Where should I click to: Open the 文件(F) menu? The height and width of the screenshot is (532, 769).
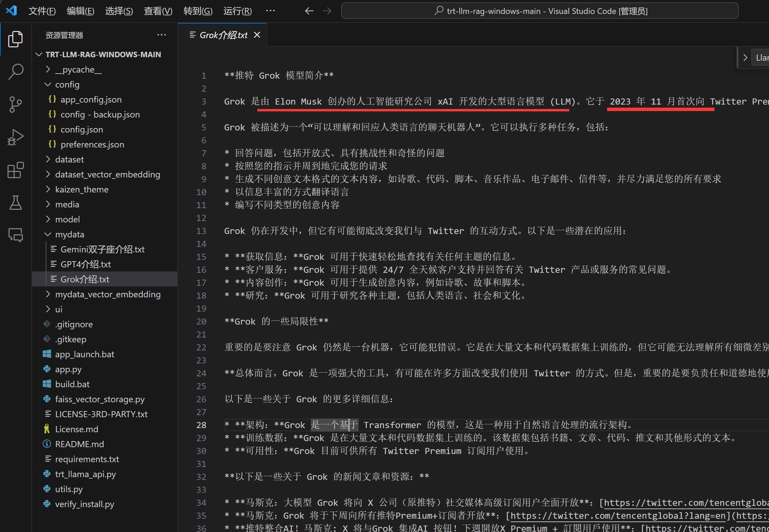pos(42,11)
